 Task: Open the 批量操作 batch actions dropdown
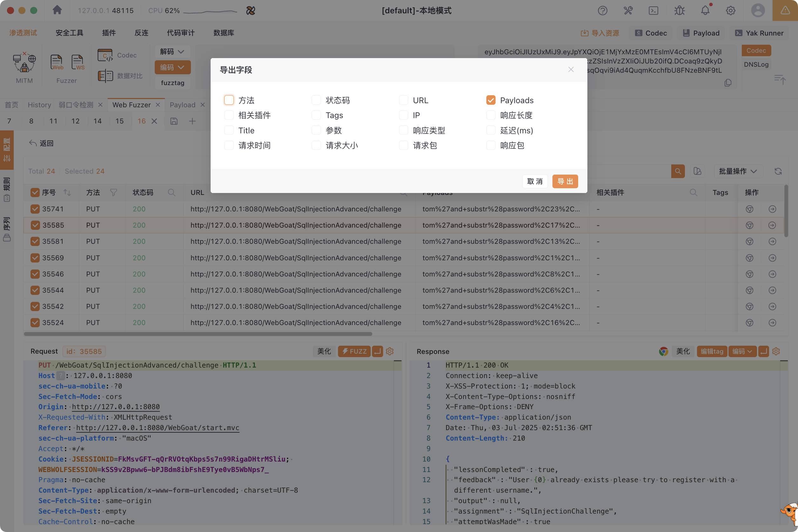coord(738,171)
